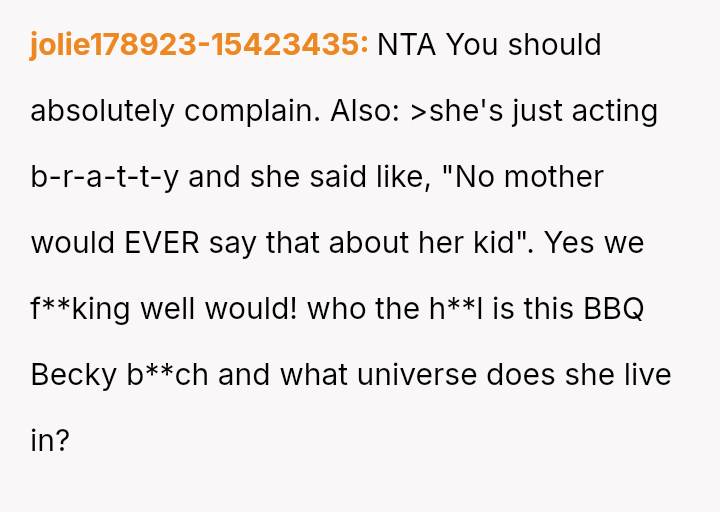Image resolution: width=720 pixels, height=512 pixels.
Task: Click the final word "in?"
Action: pos(50,441)
